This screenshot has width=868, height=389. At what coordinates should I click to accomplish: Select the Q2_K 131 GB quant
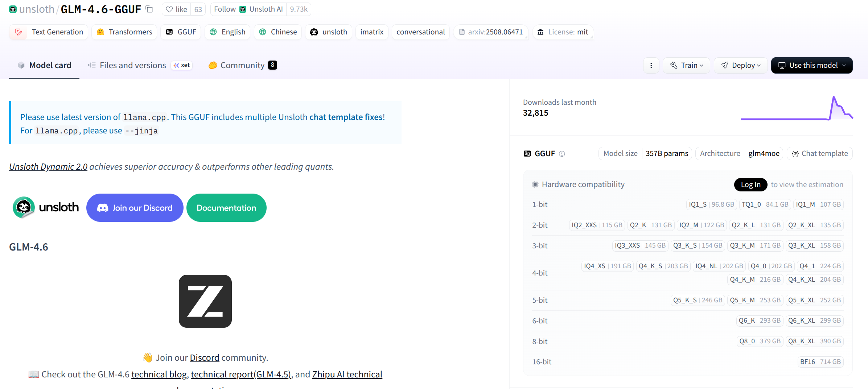click(x=651, y=225)
